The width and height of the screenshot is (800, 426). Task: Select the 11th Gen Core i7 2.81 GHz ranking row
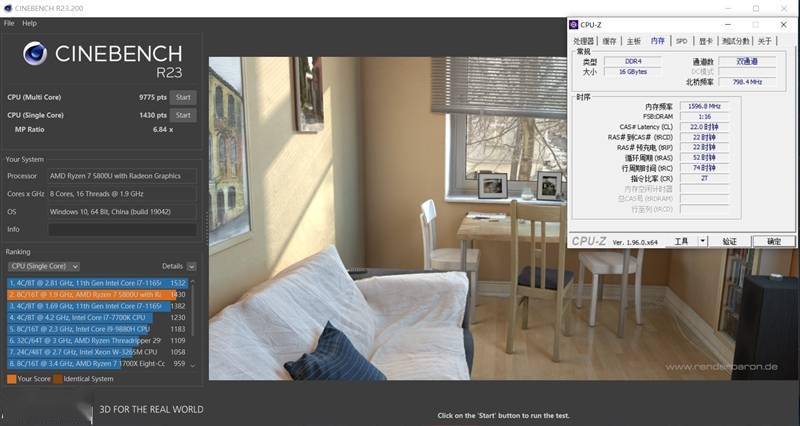97,283
